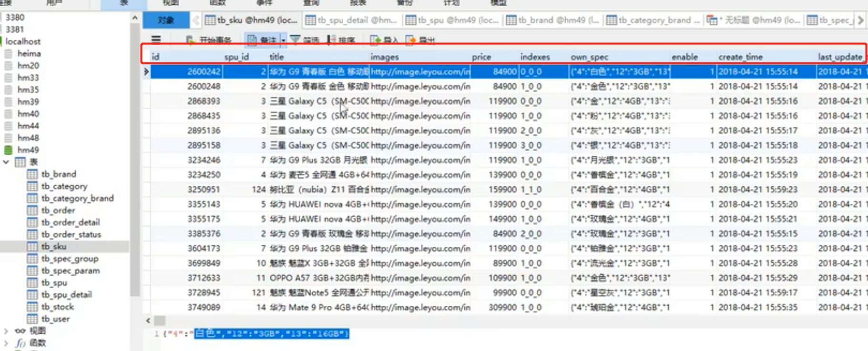Screen dimensions: 868x351
Task: Click the filter funnel icon
Action: [295, 40]
